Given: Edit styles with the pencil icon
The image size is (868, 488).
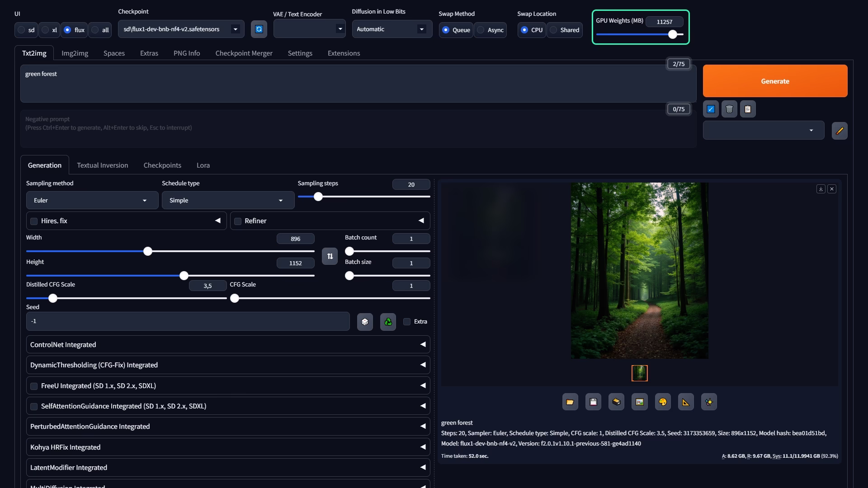Looking at the screenshot, I should 840,131.
